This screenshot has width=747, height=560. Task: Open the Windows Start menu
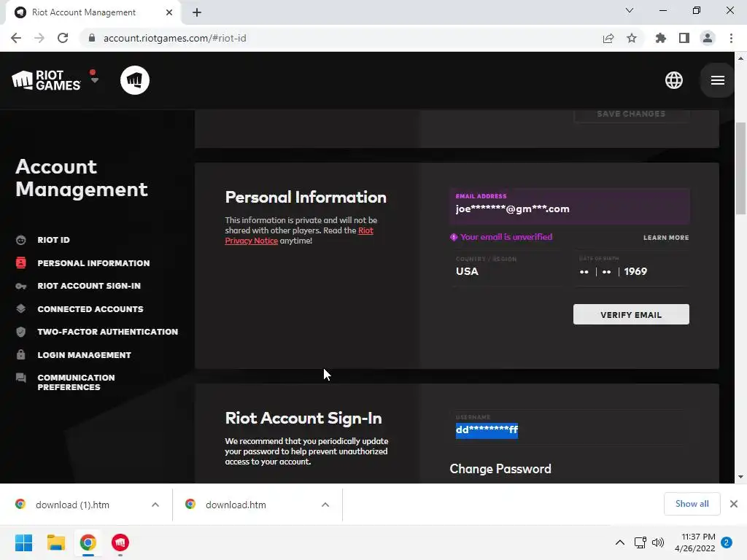pyautogui.click(x=23, y=542)
